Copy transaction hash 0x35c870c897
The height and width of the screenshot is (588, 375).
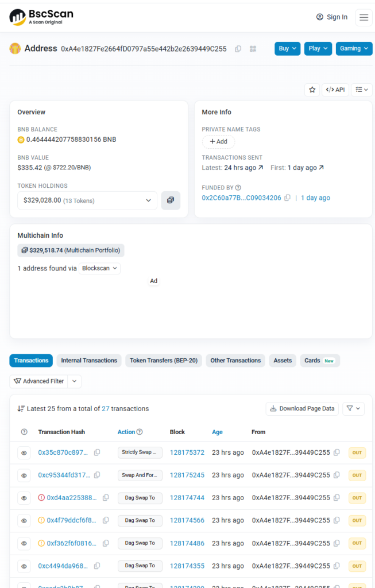pyautogui.click(x=97, y=452)
